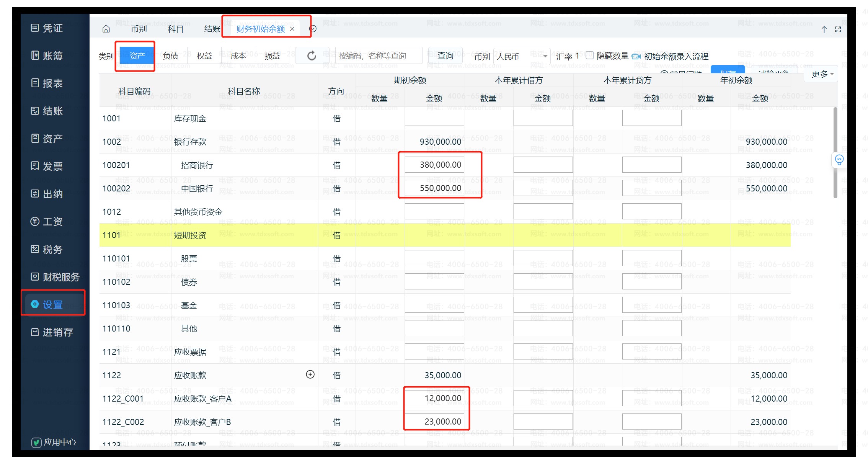This screenshot has width=868, height=464.
Task: Open the 凭证 voucher sidebar icon
Action: point(35,28)
